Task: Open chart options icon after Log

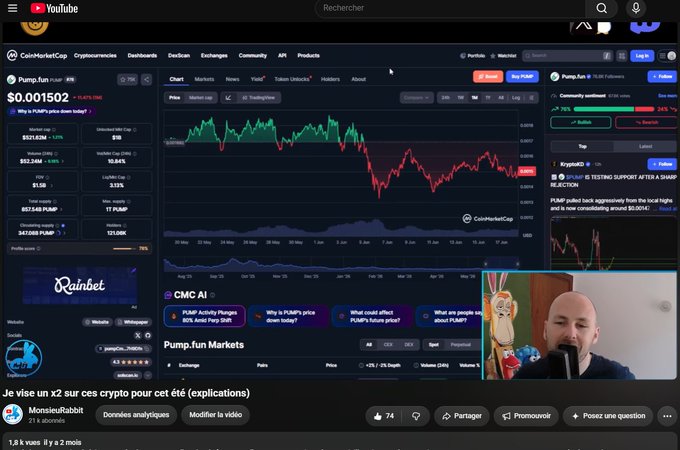Action: pyautogui.click(x=531, y=98)
